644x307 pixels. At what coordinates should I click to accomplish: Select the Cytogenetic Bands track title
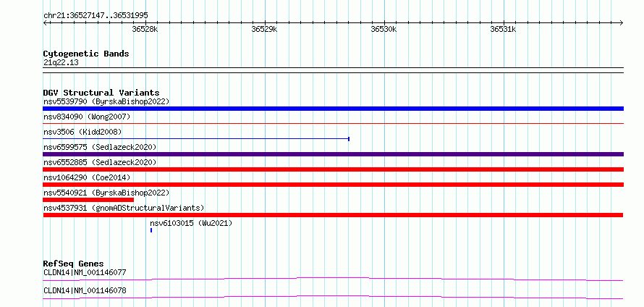pyautogui.click(x=86, y=54)
